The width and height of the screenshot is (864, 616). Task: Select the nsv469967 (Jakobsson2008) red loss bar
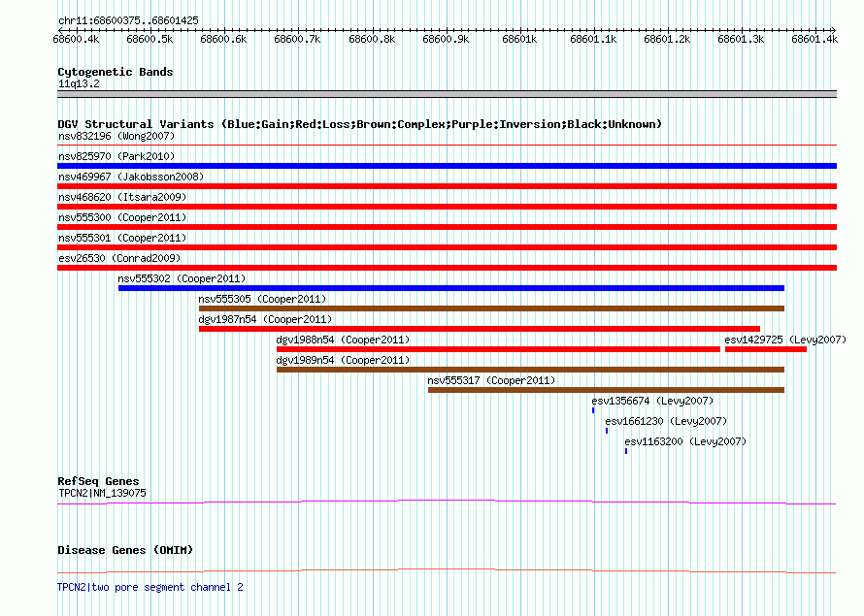pos(447,186)
